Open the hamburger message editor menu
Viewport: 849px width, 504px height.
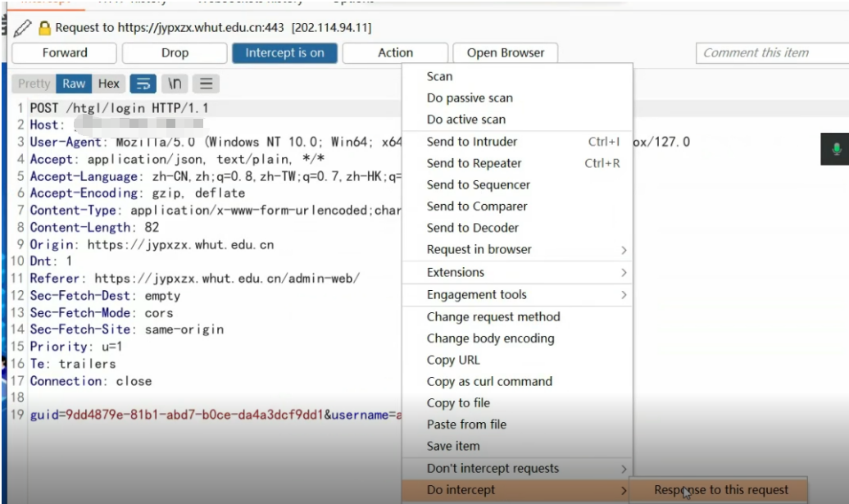click(x=206, y=84)
